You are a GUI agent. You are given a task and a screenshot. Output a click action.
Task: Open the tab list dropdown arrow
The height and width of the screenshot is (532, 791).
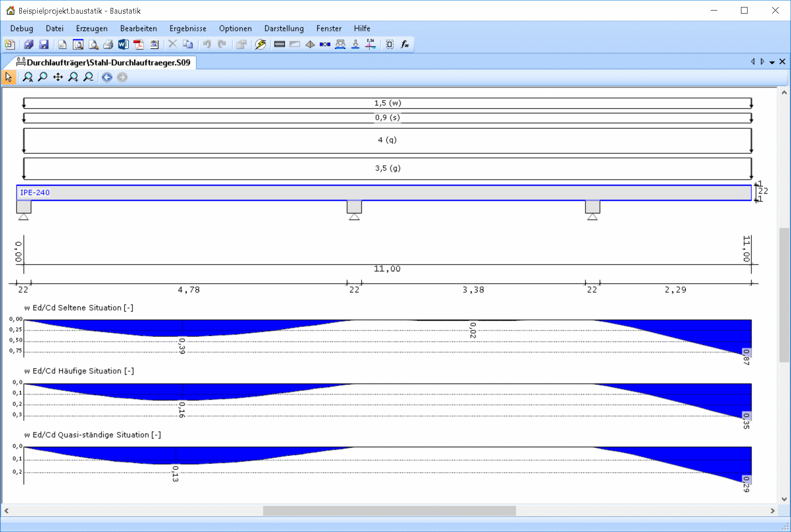click(x=772, y=62)
